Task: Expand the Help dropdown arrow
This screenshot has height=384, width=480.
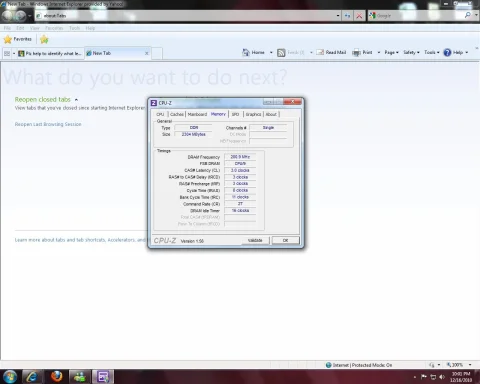Action: [467, 52]
